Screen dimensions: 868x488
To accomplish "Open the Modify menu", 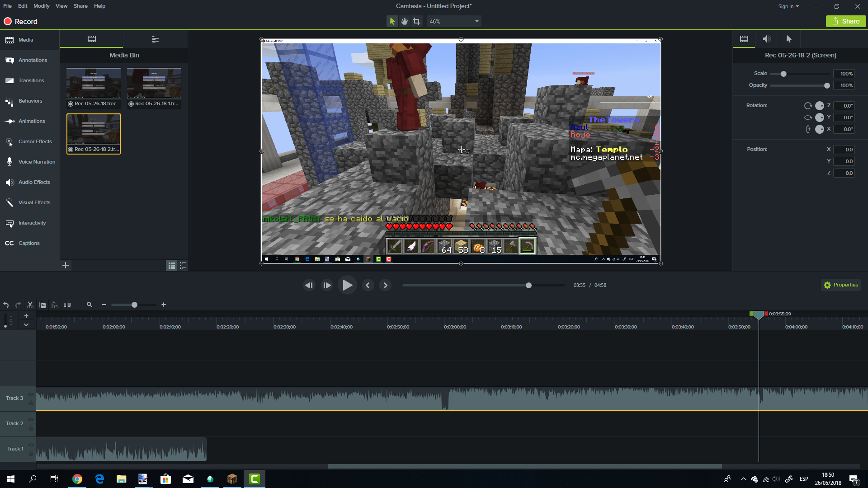I will 42,6.
